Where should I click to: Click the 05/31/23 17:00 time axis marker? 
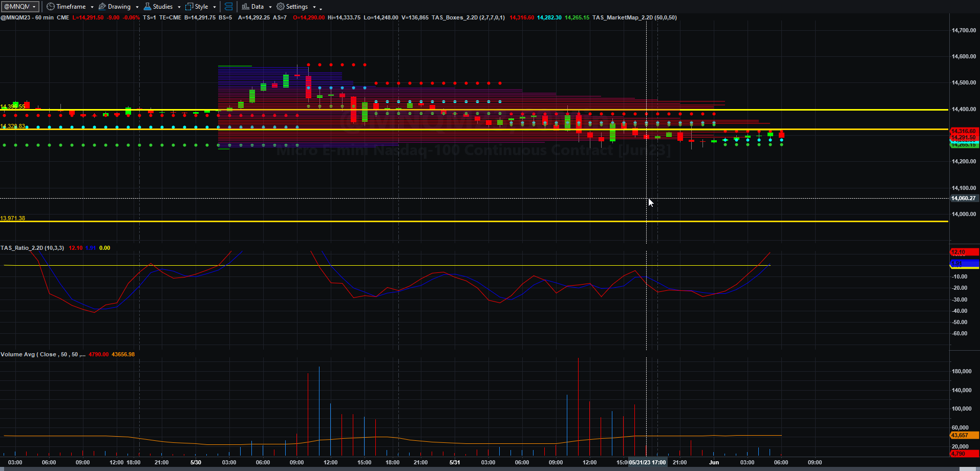coord(648,462)
